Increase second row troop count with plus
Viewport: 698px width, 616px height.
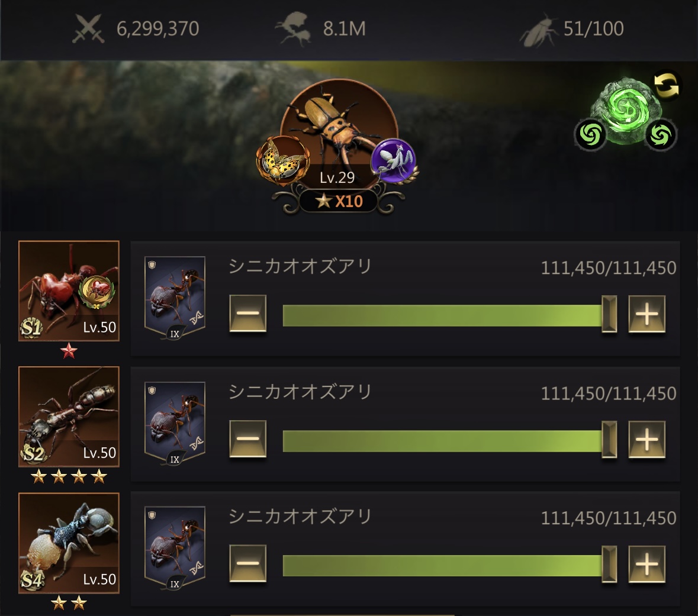coord(647,439)
